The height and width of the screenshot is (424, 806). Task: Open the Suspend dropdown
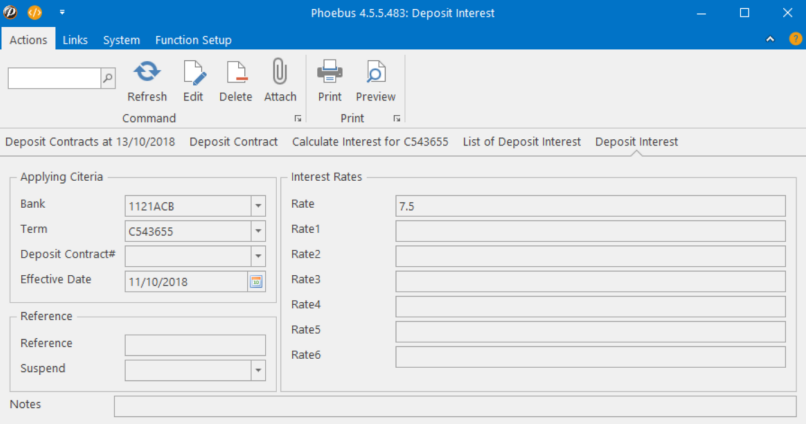[257, 370]
